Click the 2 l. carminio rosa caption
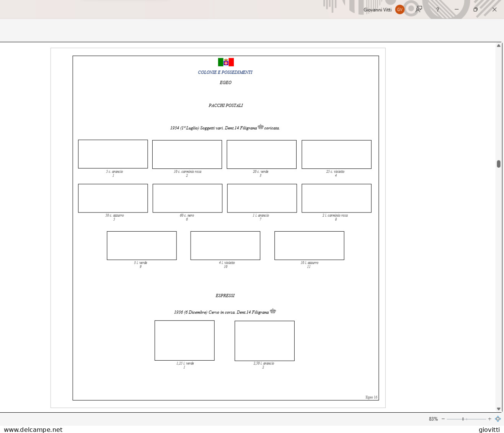Viewport: 504px width, 433px height. coord(335,215)
